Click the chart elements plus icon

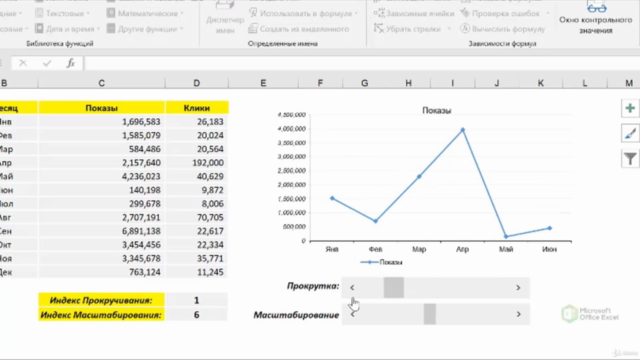630,108
